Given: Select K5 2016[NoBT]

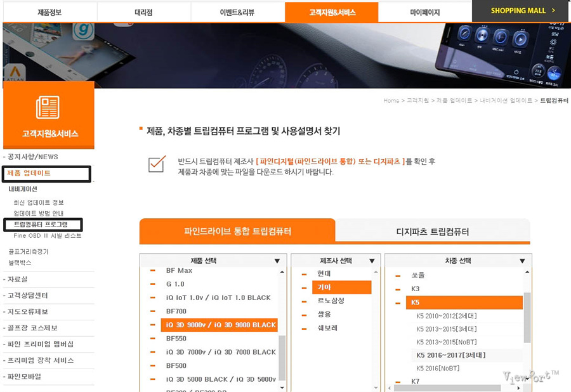Looking at the screenshot, I should click(x=438, y=369).
